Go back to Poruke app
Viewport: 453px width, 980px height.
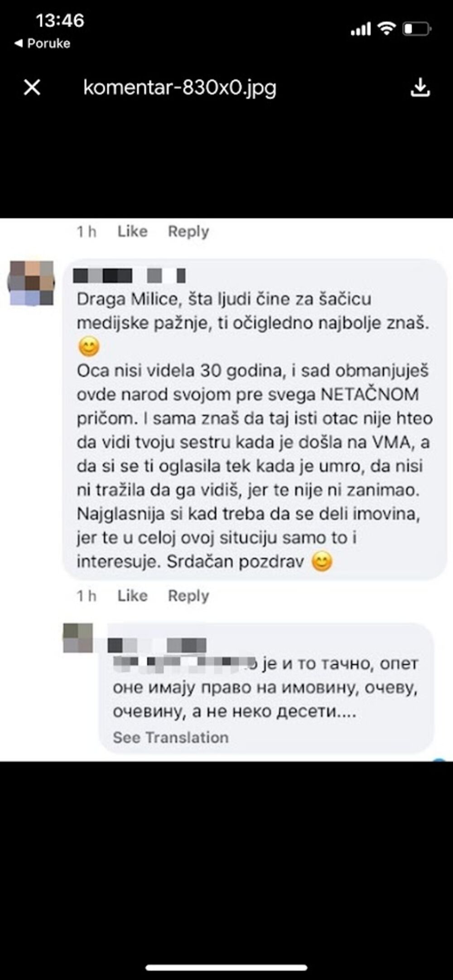[x=43, y=43]
